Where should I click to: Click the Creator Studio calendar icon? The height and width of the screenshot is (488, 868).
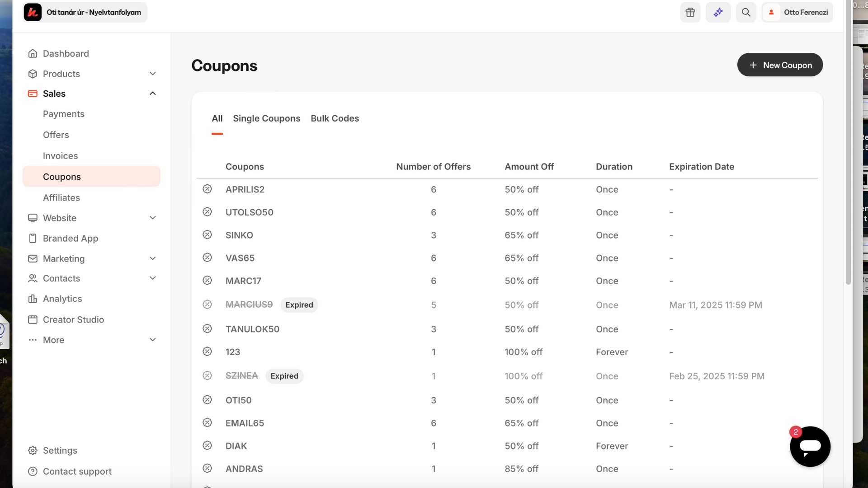[x=33, y=319]
